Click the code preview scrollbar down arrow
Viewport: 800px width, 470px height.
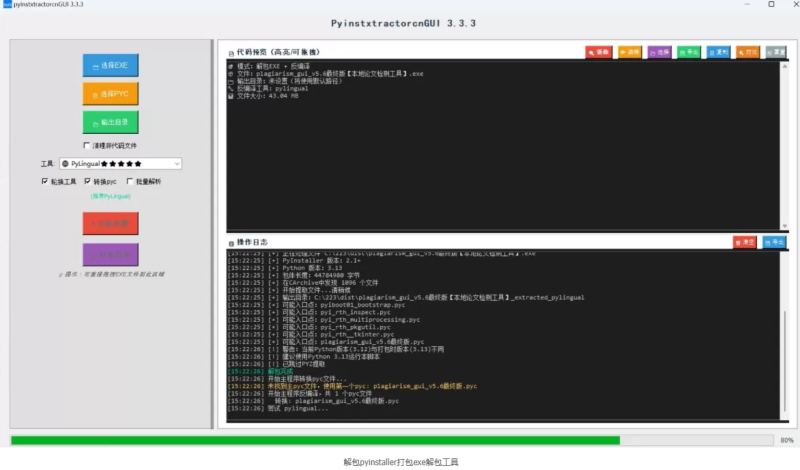785,226
